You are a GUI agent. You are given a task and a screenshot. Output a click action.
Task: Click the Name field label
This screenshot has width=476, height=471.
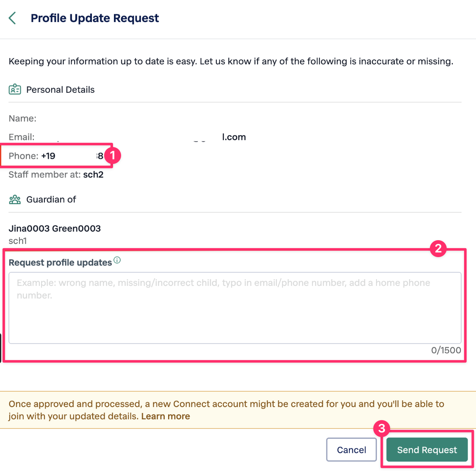(x=22, y=119)
